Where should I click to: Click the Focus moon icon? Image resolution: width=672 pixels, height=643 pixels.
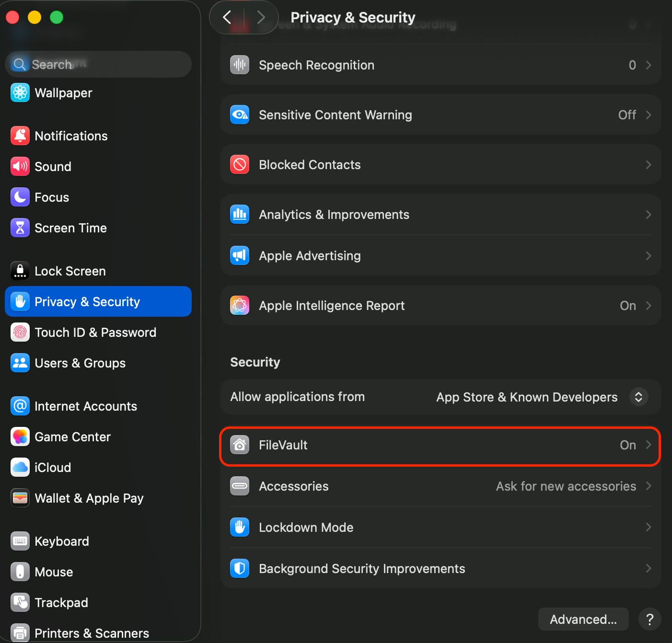[20, 197]
